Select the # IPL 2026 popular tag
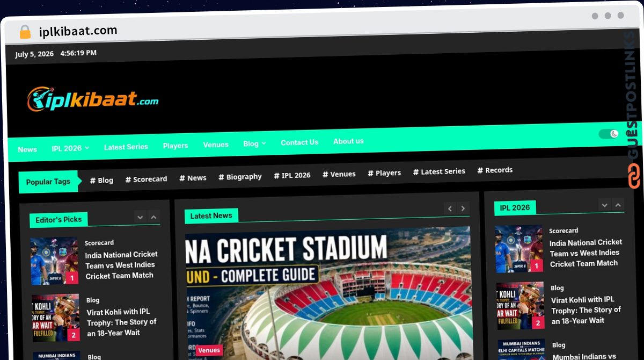Screen dimensions: 644x360 pos(292,175)
